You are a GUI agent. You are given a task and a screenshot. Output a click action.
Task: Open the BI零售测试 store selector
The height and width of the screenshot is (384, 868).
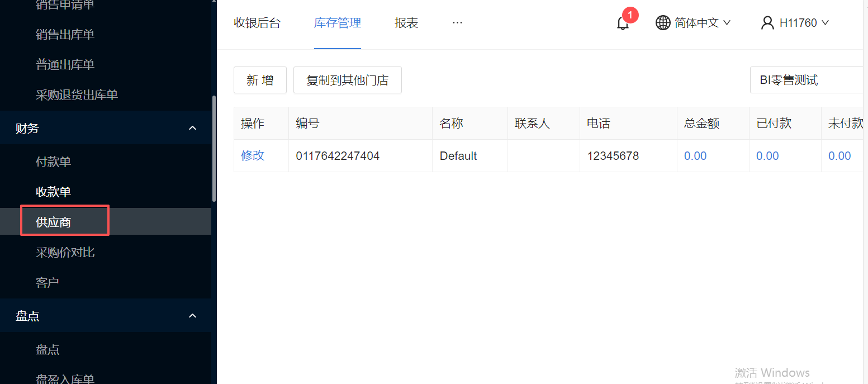(808, 80)
